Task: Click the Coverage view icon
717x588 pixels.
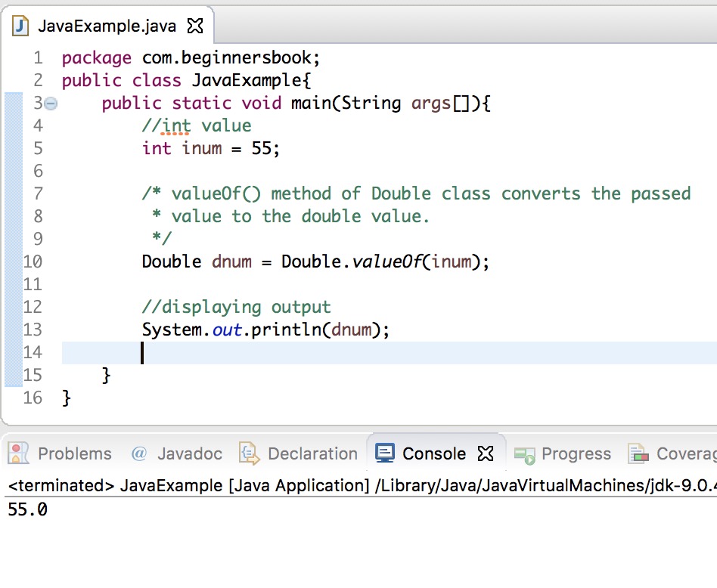Action: point(638,454)
